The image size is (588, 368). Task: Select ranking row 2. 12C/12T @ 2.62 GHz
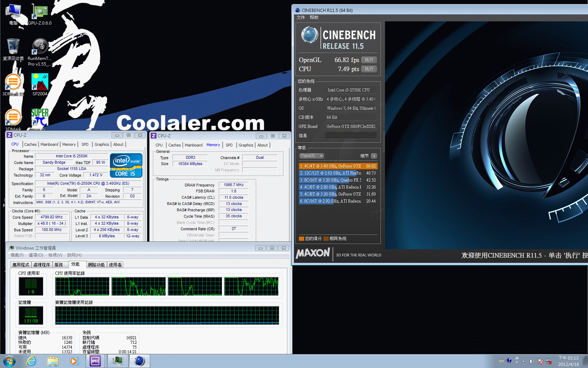[338, 173]
